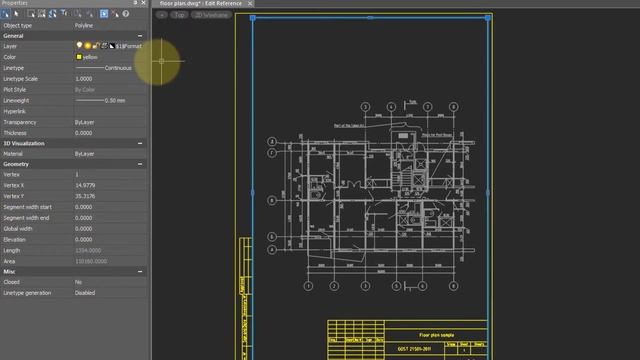Image resolution: width=640 pixels, height=360 pixels.
Task: Click the Global width value field
Action: pyautogui.click(x=109, y=229)
